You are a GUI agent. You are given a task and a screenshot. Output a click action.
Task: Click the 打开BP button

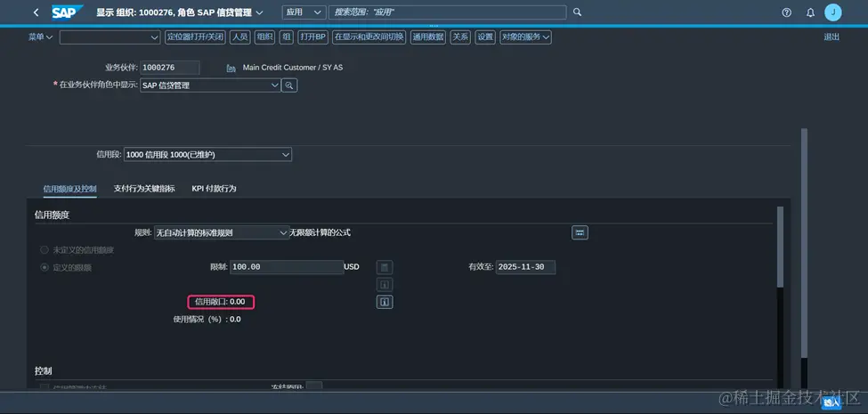point(312,37)
